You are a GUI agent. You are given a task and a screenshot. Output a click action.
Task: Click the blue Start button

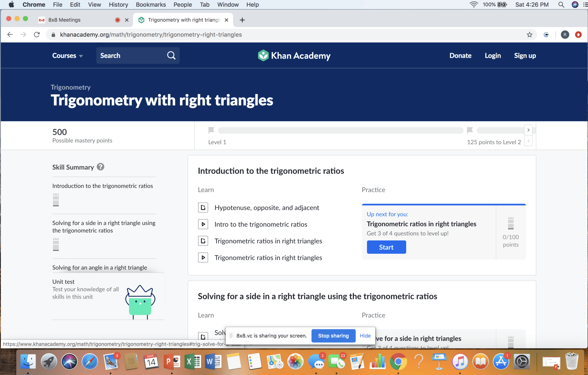tap(386, 247)
